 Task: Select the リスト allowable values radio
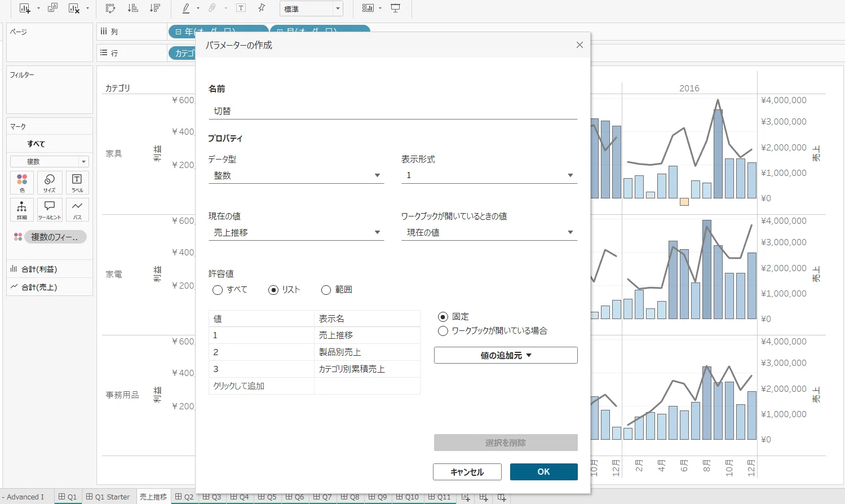(273, 290)
